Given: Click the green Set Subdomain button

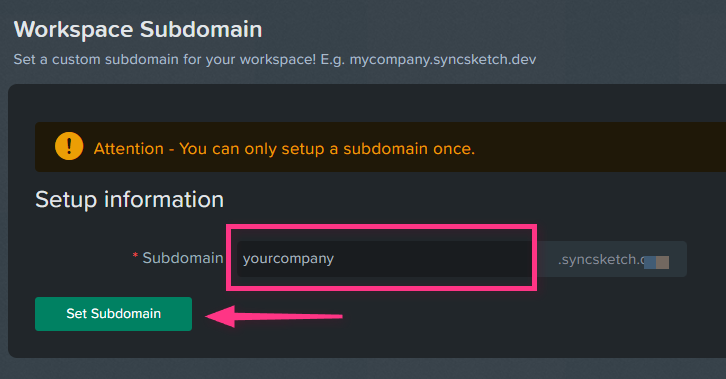Looking at the screenshot, I should [113, 314].
